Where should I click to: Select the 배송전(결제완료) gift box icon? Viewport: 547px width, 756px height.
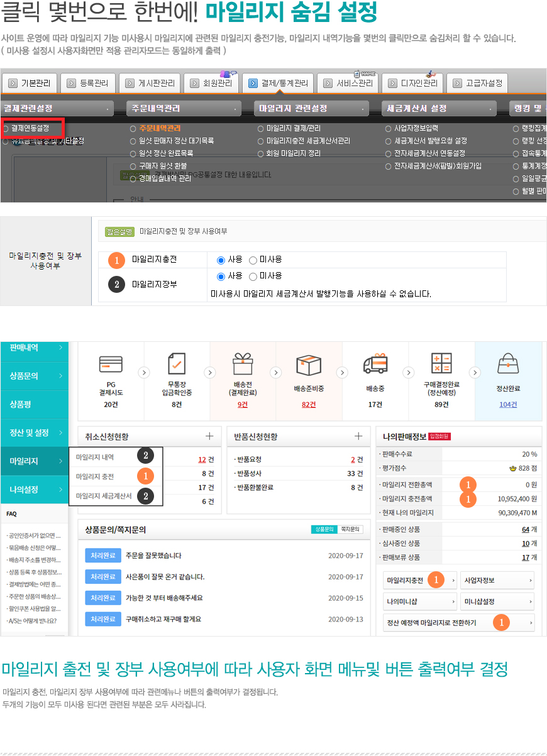point(243,364)
